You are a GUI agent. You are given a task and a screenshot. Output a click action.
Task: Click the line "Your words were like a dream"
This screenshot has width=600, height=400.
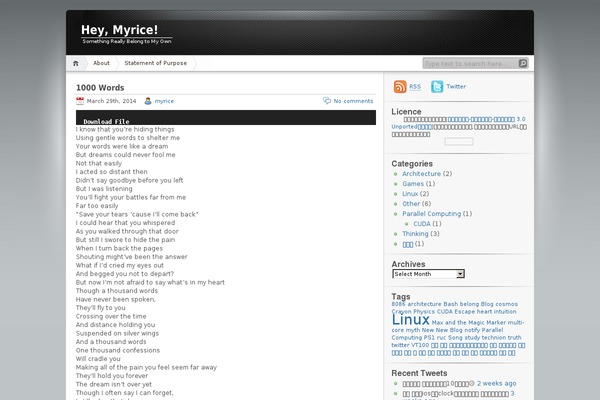[122, 146]
